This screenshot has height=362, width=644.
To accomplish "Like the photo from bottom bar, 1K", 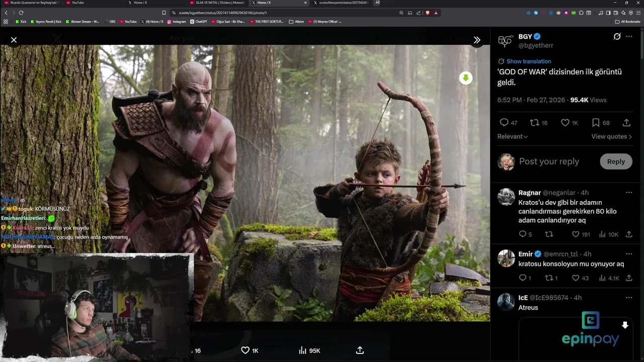I will click(x=245, y=350).
